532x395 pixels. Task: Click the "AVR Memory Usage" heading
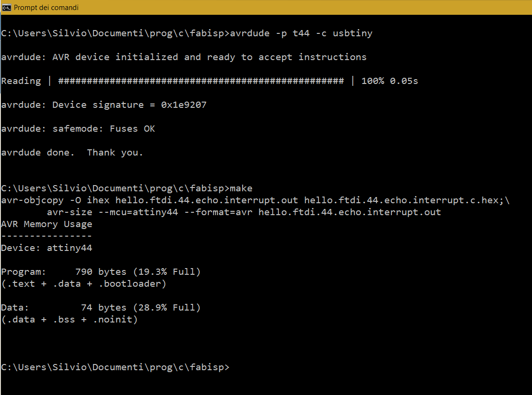(47, 224)
